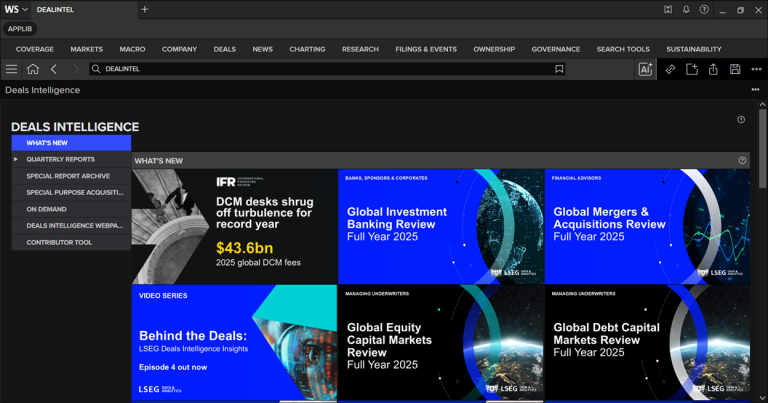Open the News menu
The width and height of the screenshot is (768, 403).
click(263, 49)
